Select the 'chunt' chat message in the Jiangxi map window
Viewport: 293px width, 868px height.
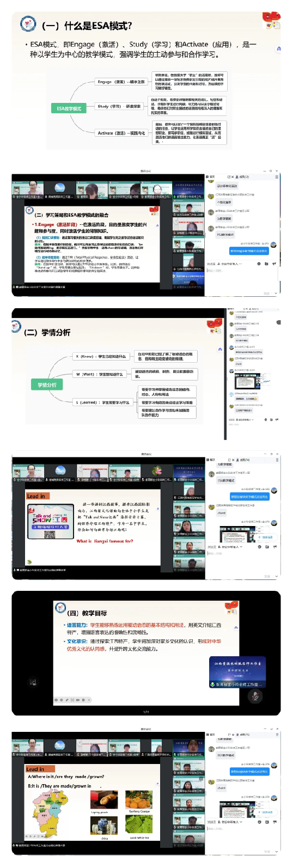[x=222, y=787]
